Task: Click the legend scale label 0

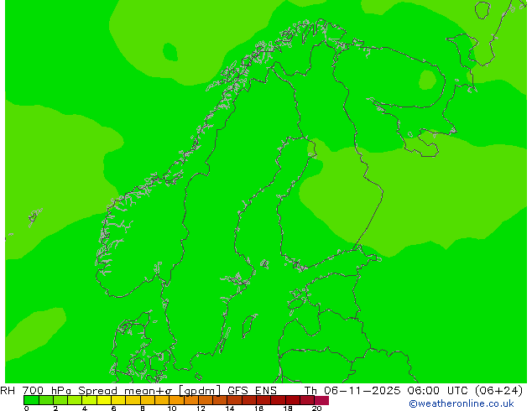Action: point(27,408)
